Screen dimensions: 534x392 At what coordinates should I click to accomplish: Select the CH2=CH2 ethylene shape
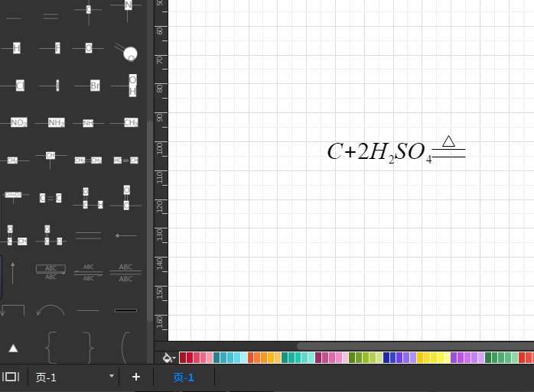[x=88, y=160]
